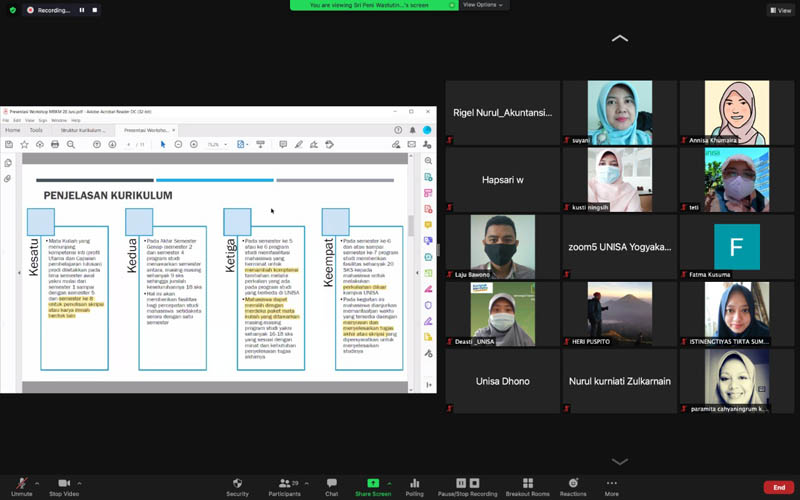Screen dimensions: 800x500
Task: Unmute the microphone
Action: tap(21, 487)
